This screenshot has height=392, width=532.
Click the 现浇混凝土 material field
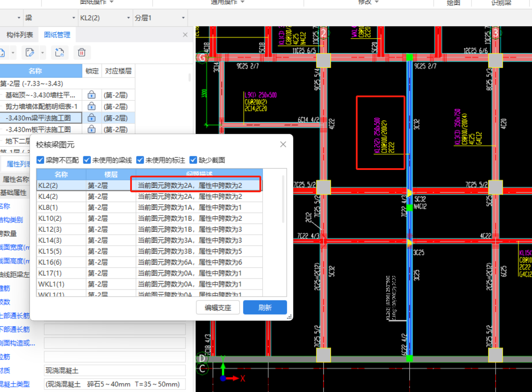[x=115, y=371]
